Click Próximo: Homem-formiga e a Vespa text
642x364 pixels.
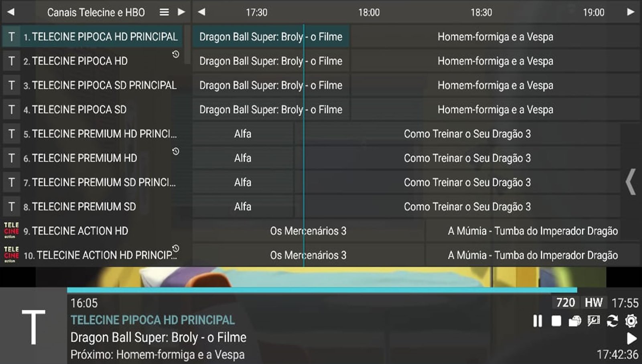tap(157, 355)
